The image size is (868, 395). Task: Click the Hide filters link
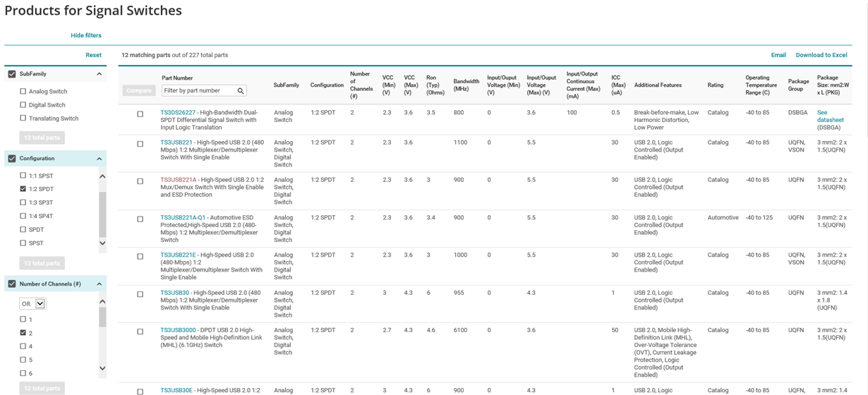pyautogui.click(x=86, y=35)
